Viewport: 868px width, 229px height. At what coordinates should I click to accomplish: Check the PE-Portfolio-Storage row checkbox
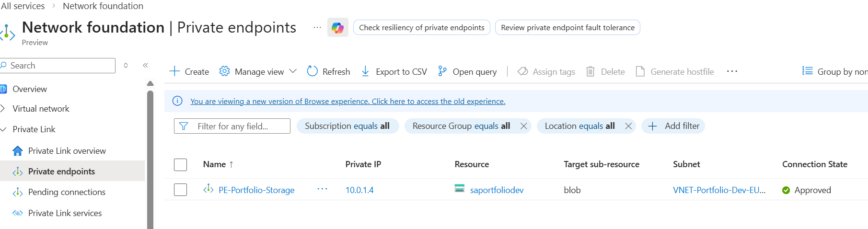tap(180, 190)
